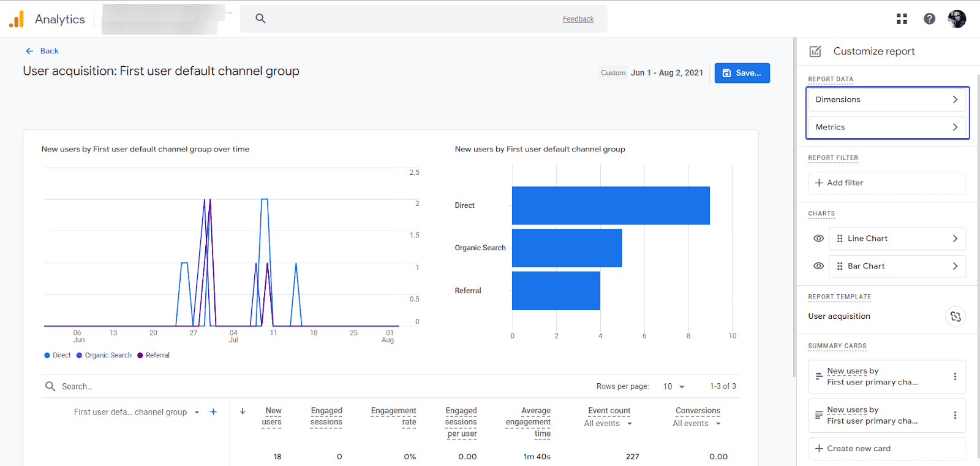
Task: Click the Google Analytics logo
Action: 17,19
